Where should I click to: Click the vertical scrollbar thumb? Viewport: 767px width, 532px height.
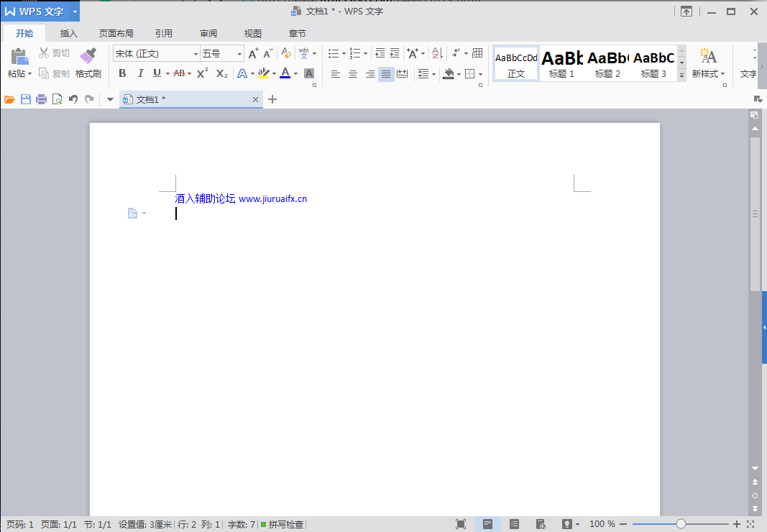[755, 214]
